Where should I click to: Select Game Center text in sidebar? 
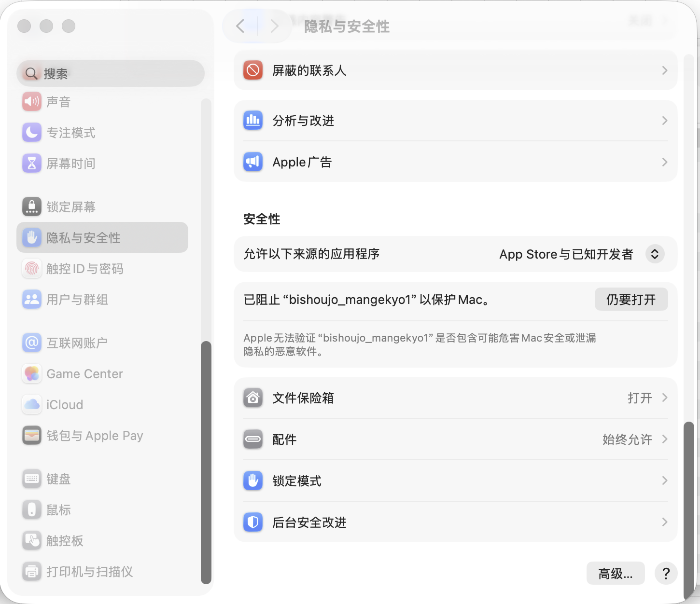click(x=85, y=374)
